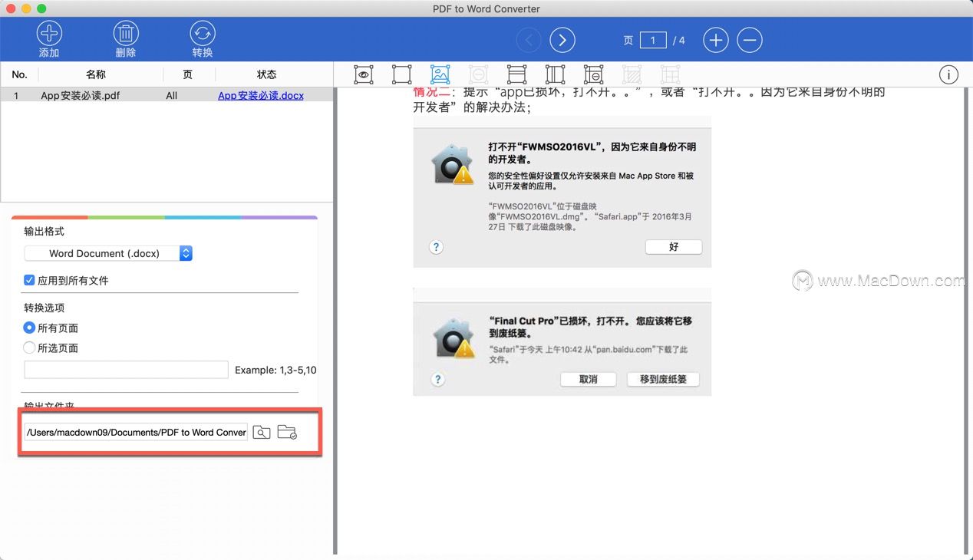973x560 pixels.
Task: Click the 删除 trash icon
Action: 126,34
